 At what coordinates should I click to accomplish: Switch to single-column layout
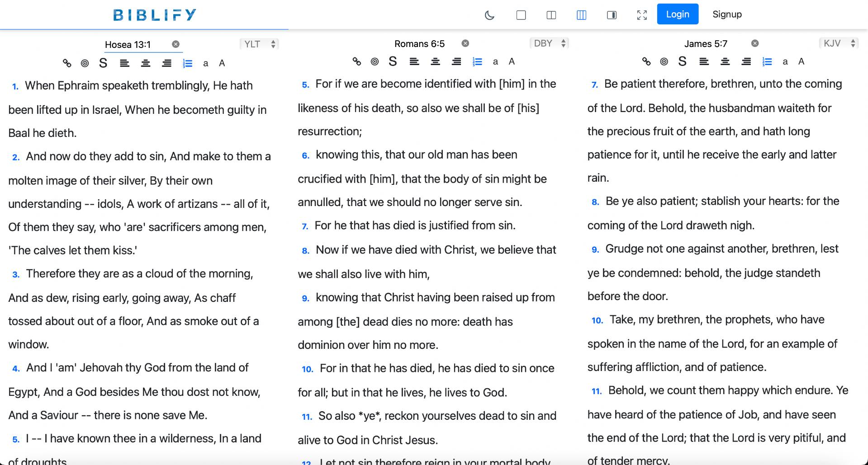pos(521,15)
